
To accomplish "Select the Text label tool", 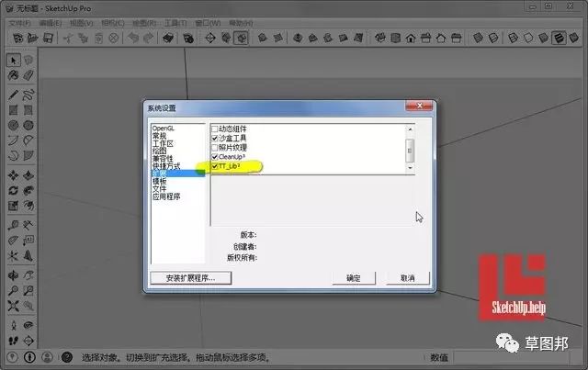I will [28, 241].
